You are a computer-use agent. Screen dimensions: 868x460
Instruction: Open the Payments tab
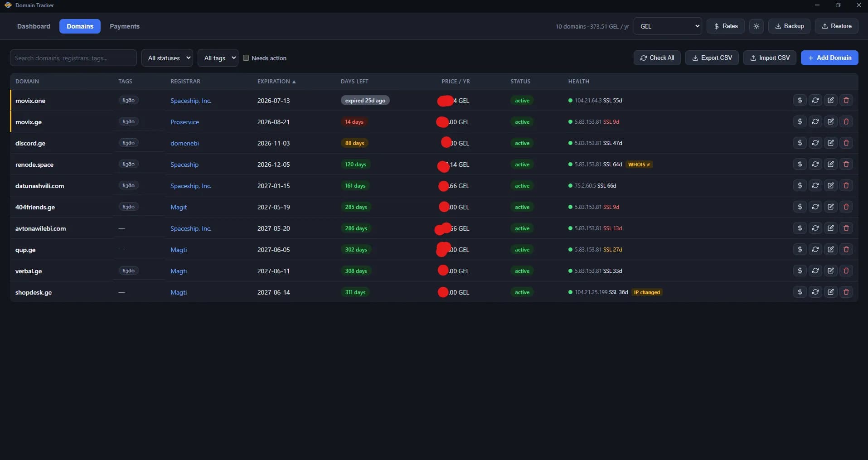coord(125,26)
